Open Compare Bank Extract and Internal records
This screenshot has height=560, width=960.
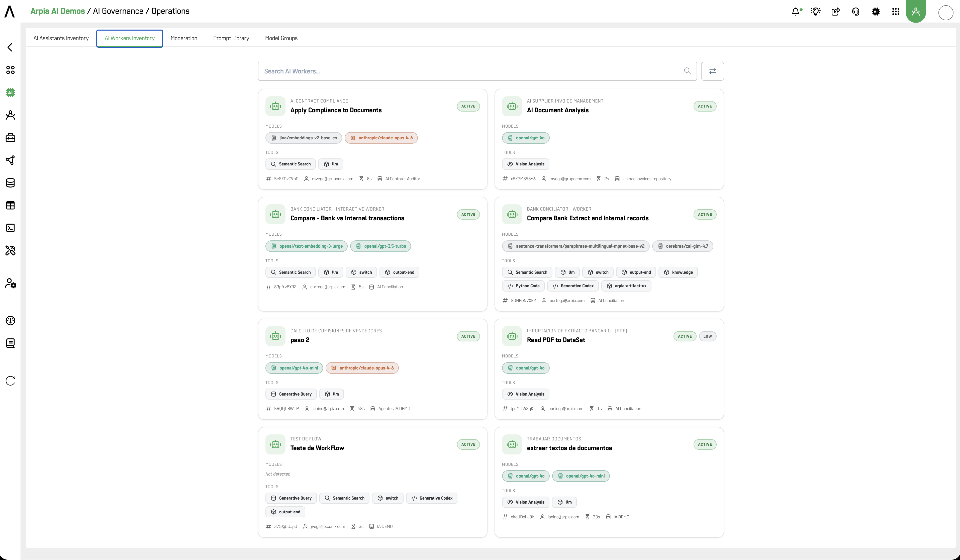[x=588, y=218]
